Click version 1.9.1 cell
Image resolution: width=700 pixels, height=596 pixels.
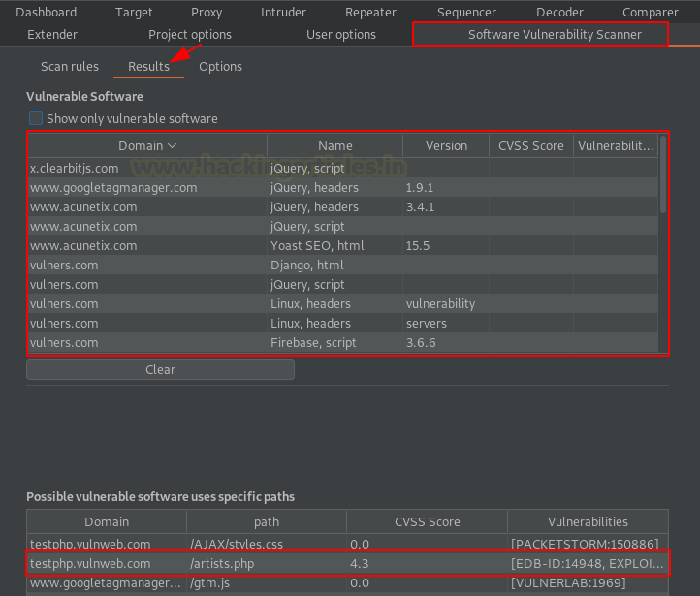[x=446, y=187]
